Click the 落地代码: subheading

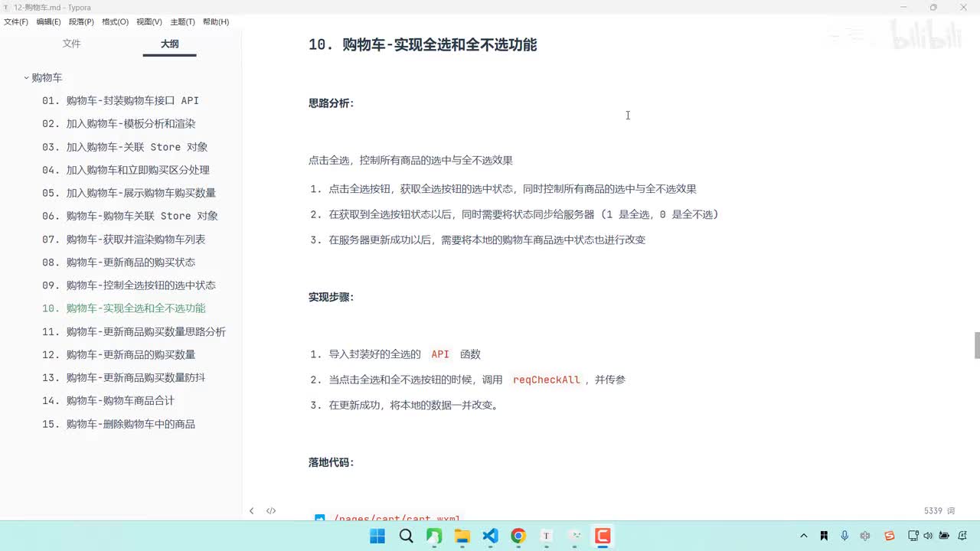(x=332, y=463)
